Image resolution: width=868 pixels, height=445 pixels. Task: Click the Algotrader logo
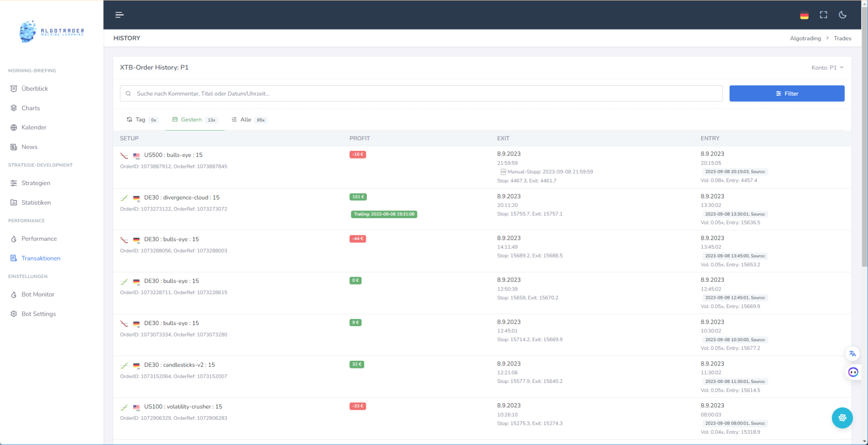52,32
